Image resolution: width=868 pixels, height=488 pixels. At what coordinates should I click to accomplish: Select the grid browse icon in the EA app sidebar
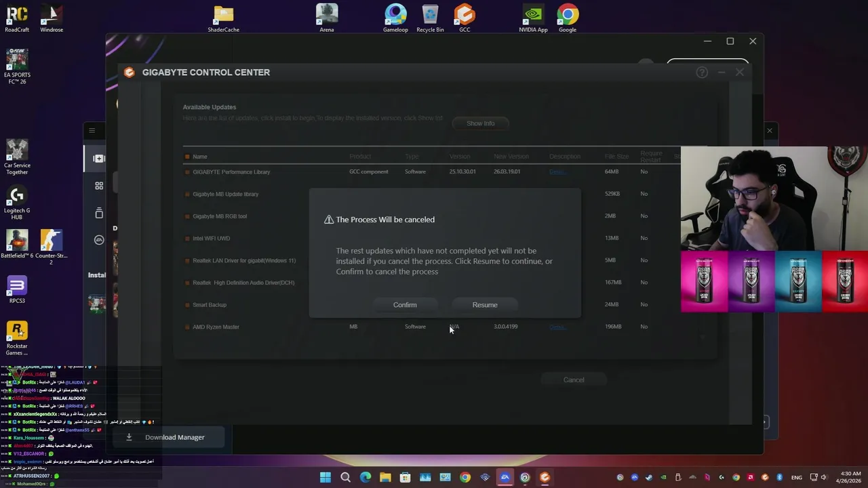click(x=99, y=186)
